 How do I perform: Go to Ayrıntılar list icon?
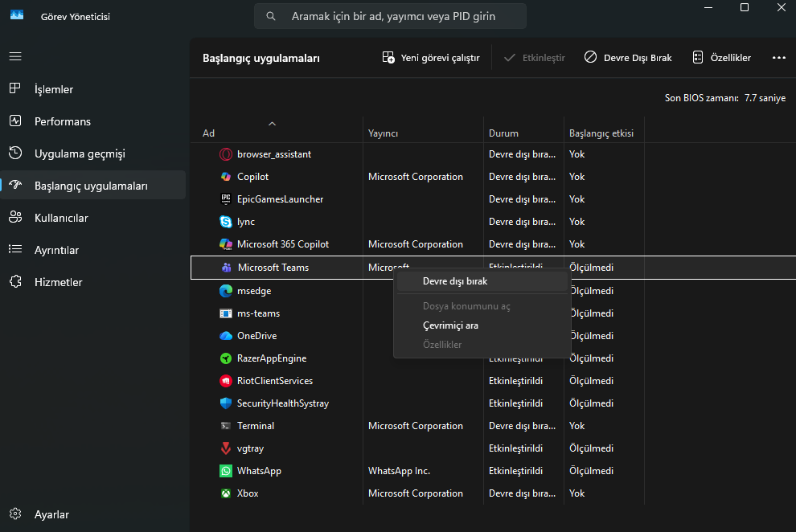pyautogui.click(x=15, y=250)
